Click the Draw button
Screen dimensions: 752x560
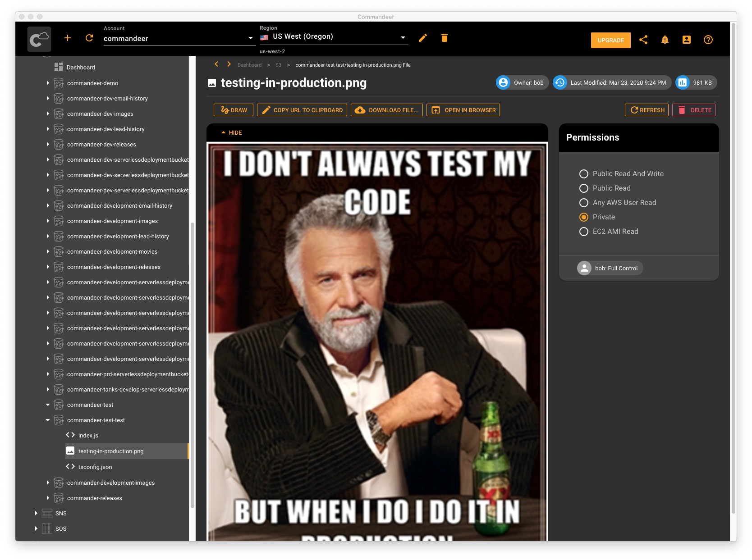click(234, 110)
